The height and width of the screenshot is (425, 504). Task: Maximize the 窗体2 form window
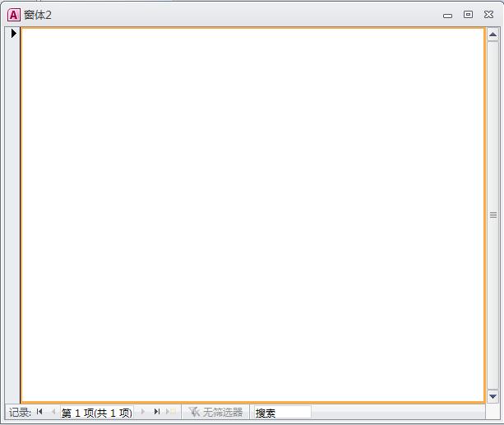[468, 15]
